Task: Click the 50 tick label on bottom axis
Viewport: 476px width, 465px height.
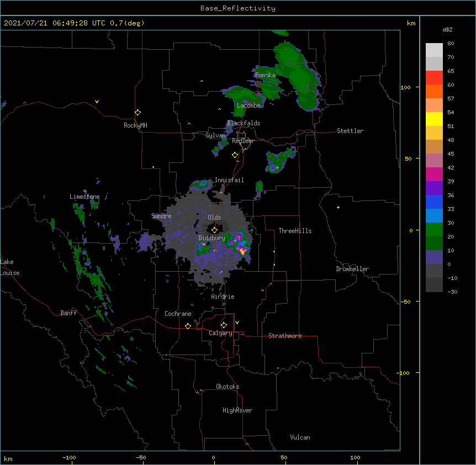Action: [284, 457]
